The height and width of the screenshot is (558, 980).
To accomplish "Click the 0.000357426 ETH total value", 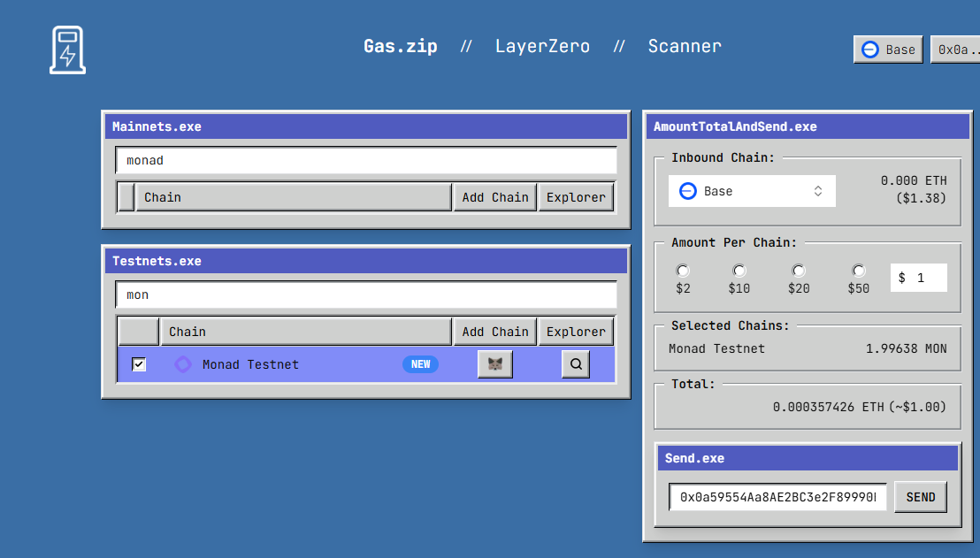I will [x=828, y=407].
